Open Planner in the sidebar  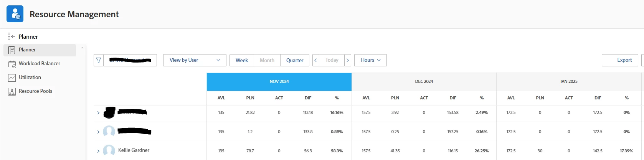coord(40,50)
